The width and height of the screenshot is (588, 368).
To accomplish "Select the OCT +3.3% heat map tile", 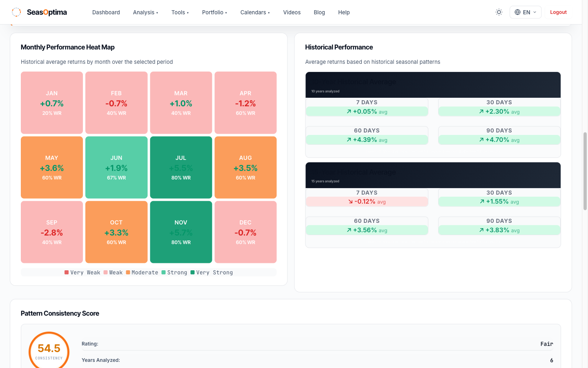I will [116, 232].
